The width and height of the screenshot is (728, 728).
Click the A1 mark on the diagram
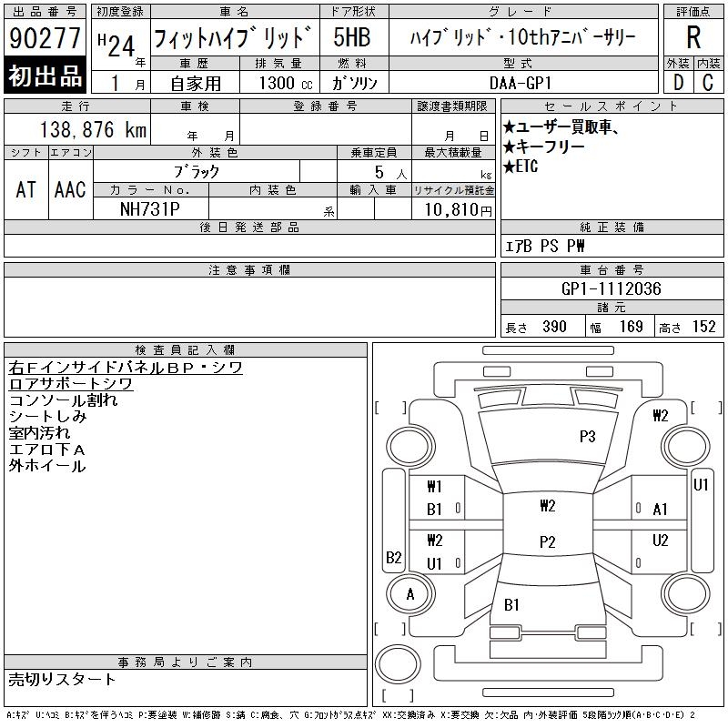660,510
